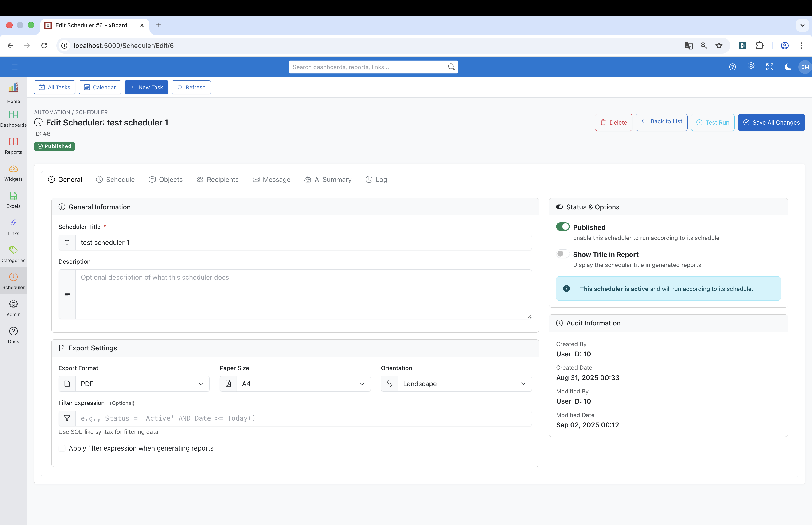
Task: Switch to the Objects tab
Action: tap(166, 179)
